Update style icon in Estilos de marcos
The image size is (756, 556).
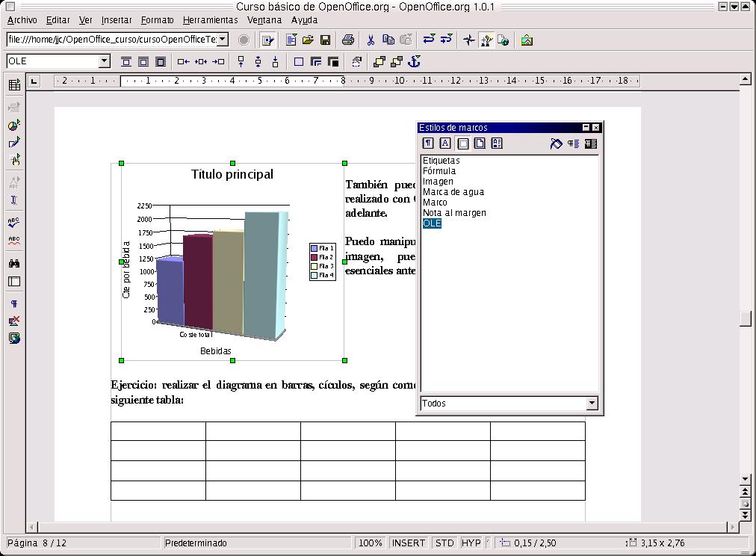[x=591, y=143]
